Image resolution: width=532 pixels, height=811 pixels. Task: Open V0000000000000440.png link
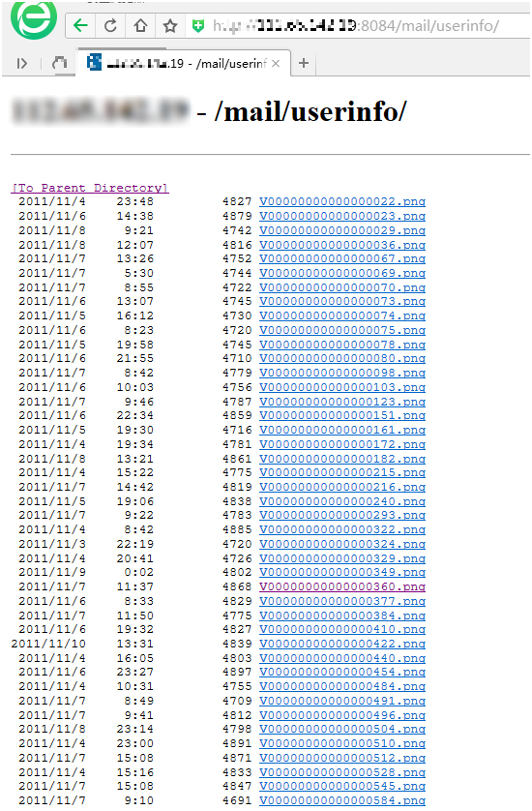pos(342,658)
